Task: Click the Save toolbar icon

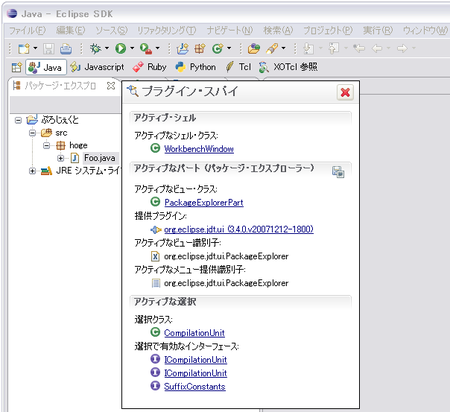Action: pyautogui.click(x=49, y=49)
